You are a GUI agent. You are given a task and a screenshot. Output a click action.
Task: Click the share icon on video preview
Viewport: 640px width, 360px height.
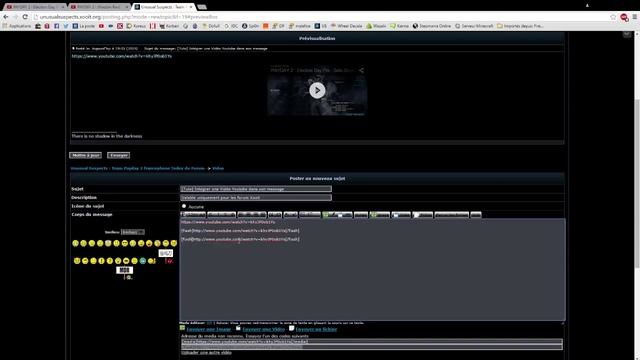(361, 70)
